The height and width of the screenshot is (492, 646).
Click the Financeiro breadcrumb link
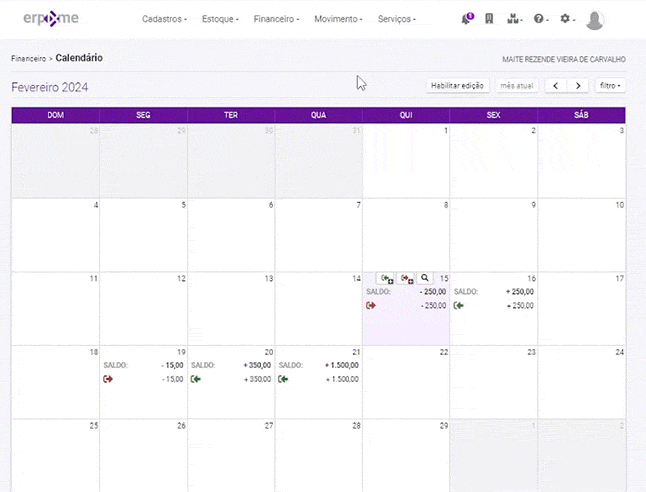pos(28,59)
